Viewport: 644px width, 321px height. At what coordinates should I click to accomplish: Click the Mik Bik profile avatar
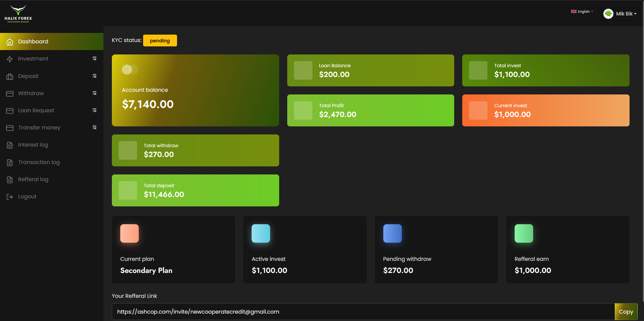tap(608, 14)
